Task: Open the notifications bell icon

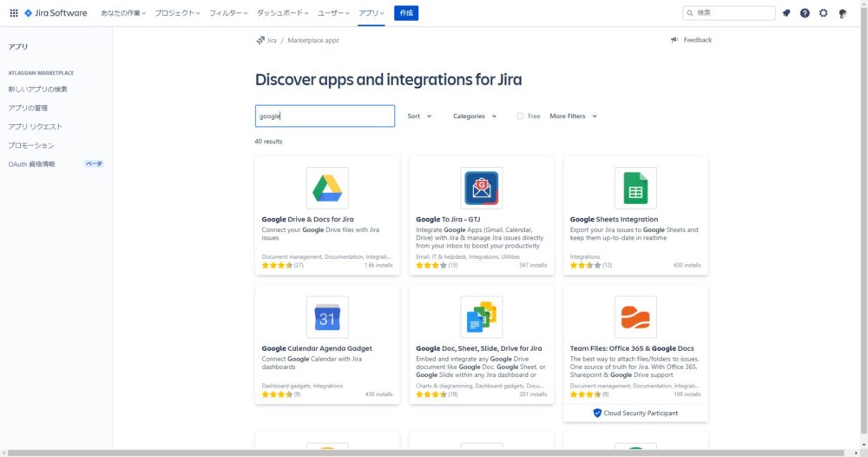Action: [786, 13]
